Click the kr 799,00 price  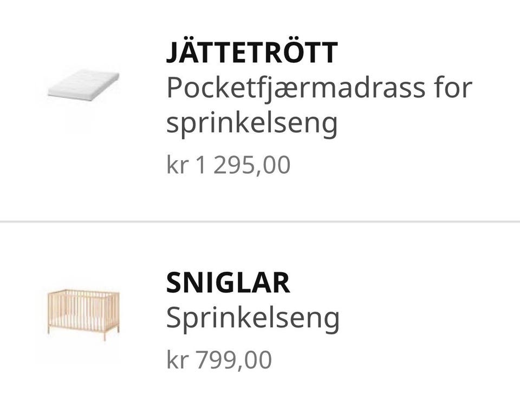point(219,360)
